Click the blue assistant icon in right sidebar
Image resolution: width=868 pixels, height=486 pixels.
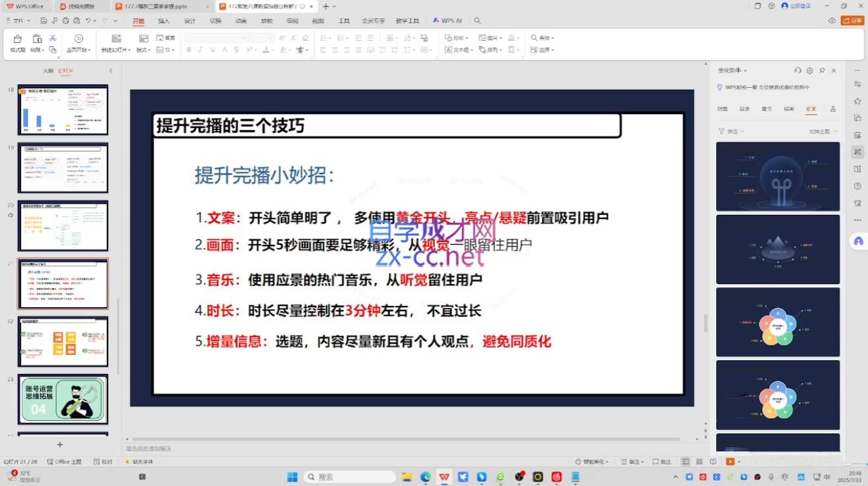[858, 241]
